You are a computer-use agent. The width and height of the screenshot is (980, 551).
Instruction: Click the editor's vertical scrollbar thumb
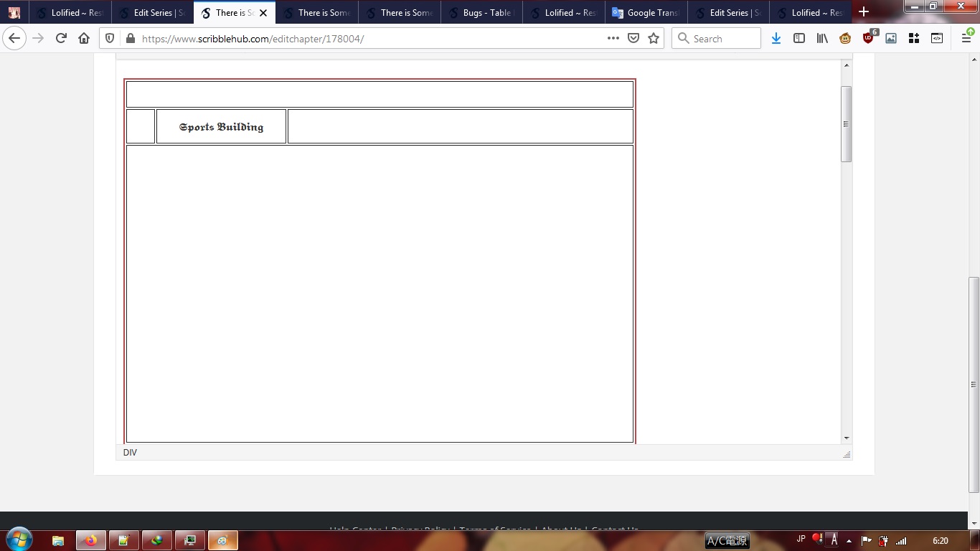[847, 123]
